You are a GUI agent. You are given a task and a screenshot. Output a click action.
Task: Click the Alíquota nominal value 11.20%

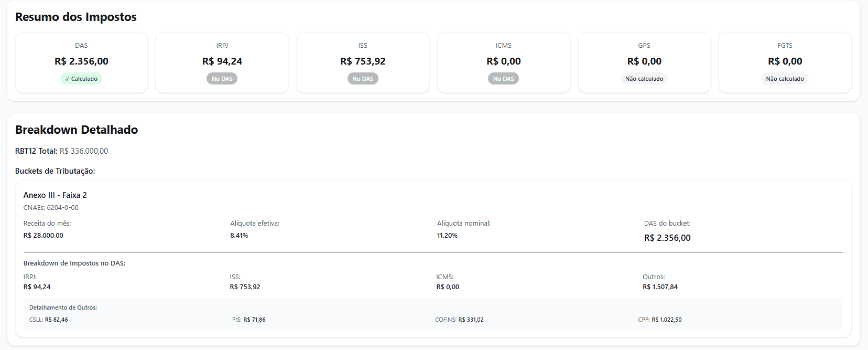[x=447, y=236]
